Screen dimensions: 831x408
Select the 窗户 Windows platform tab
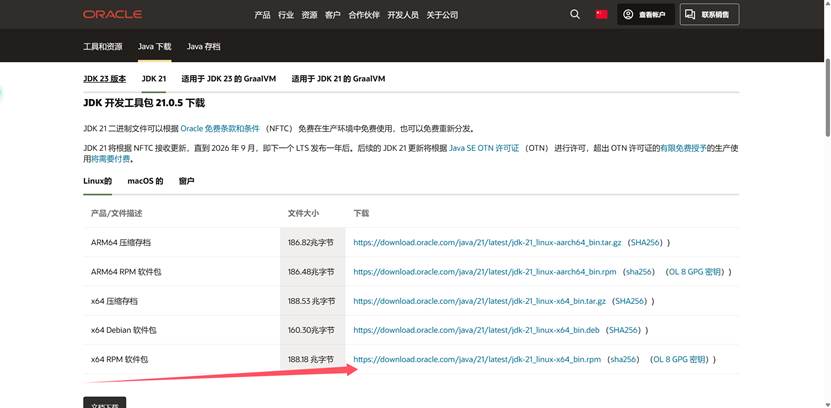[187, 181]
